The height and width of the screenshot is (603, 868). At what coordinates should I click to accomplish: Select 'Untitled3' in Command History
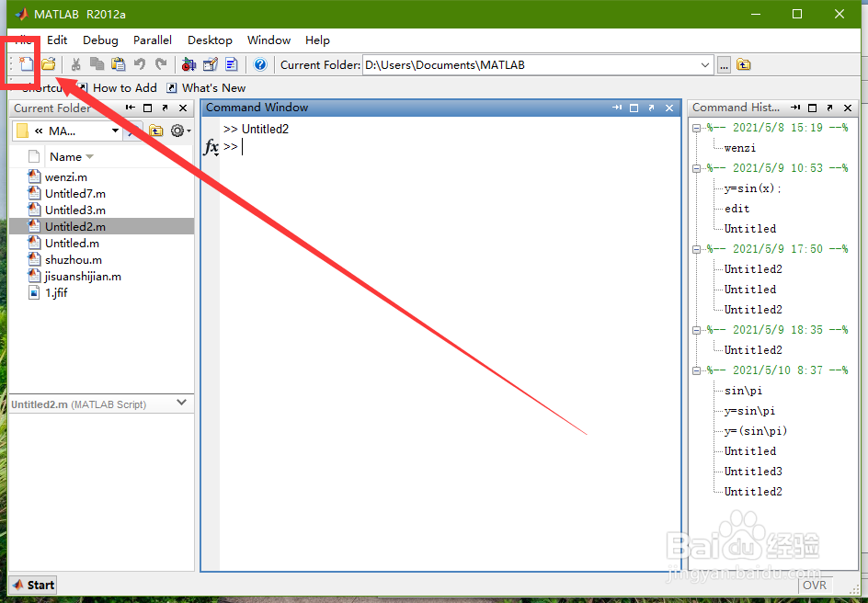click(x=753, y=472)
